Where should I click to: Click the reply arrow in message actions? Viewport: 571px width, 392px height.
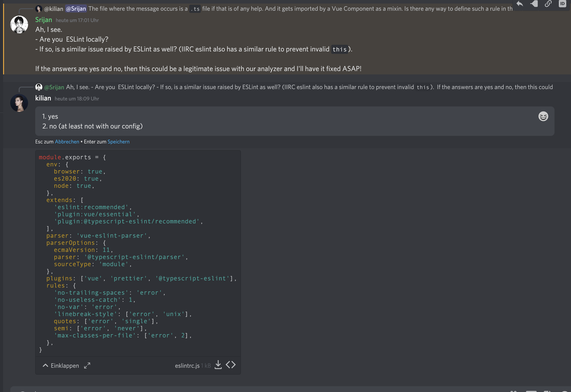[x=520, y=4]
